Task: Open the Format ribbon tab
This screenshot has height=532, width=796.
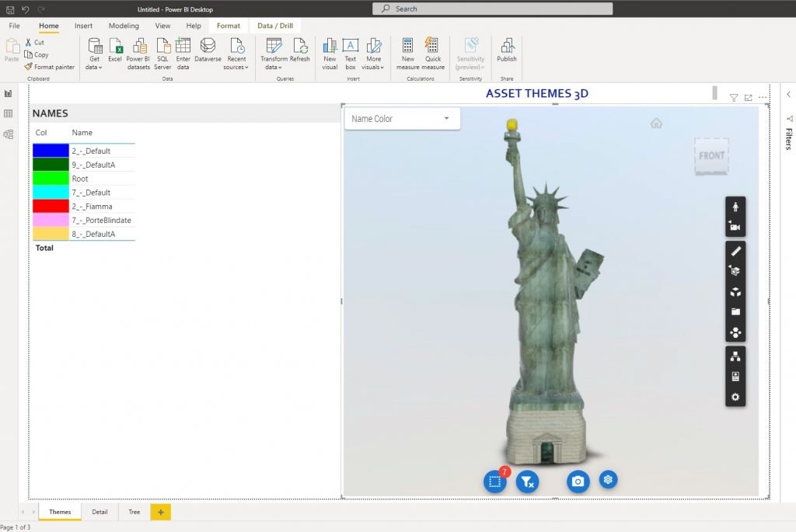Action: tap(229, 26)
